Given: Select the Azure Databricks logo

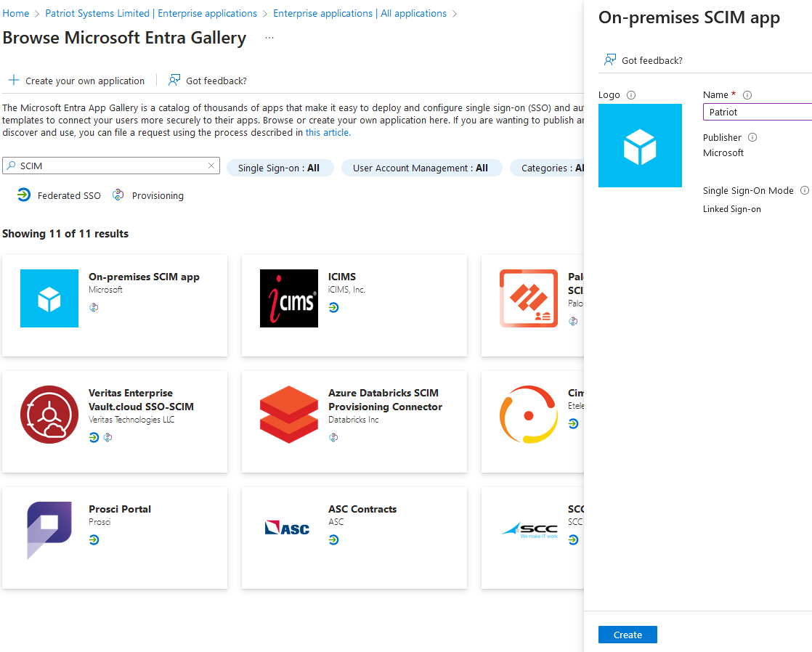Looking at the screenshot, I should coord(289,415).
